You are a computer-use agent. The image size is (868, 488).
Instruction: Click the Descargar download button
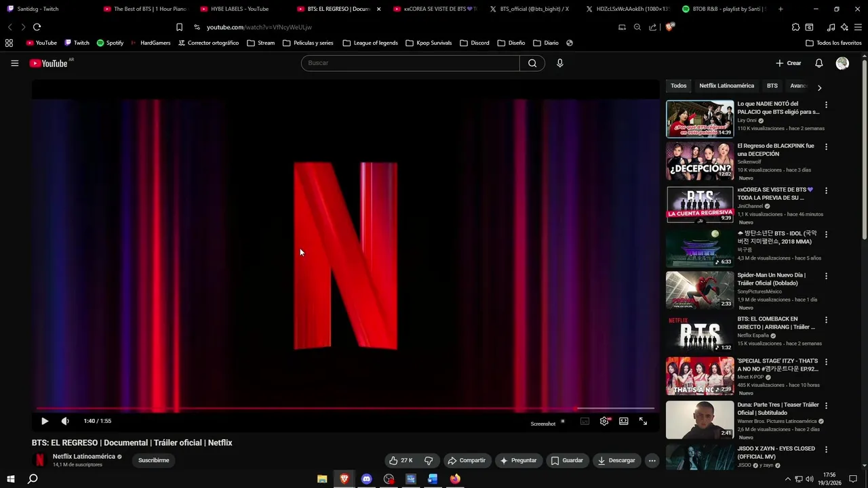point(616,460)
